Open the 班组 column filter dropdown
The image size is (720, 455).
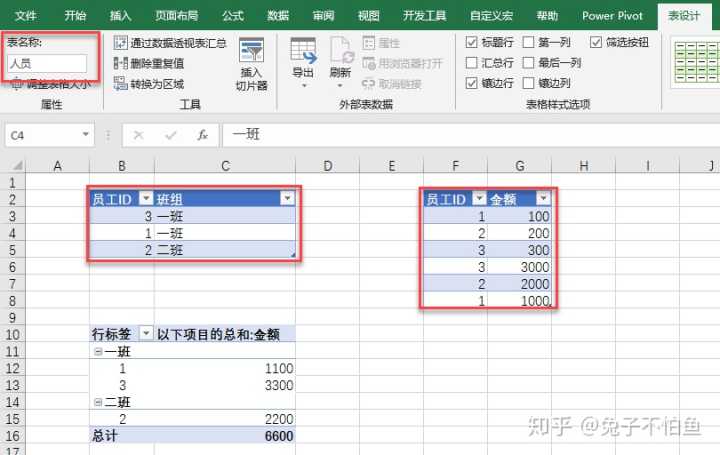coord(287,199)
